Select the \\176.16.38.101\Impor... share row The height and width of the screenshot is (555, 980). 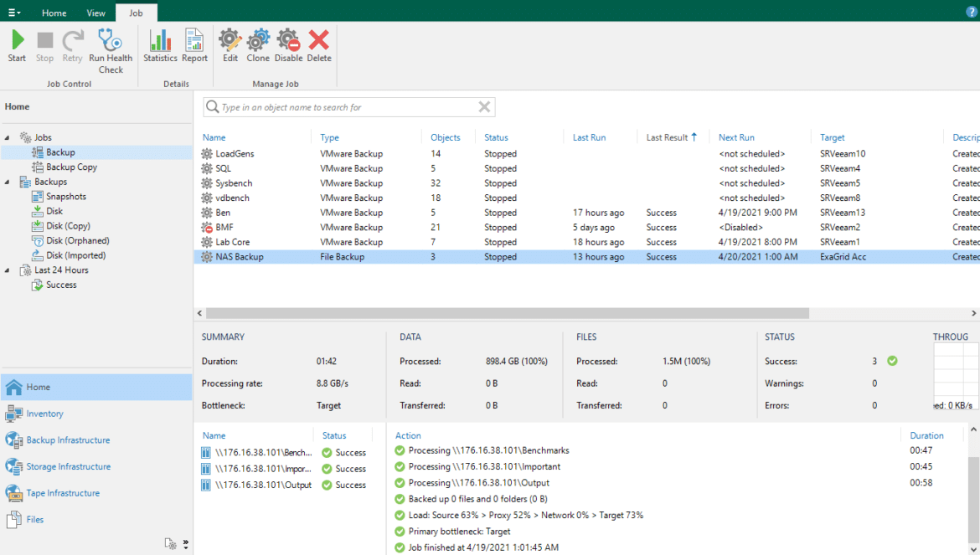(285, 469)
